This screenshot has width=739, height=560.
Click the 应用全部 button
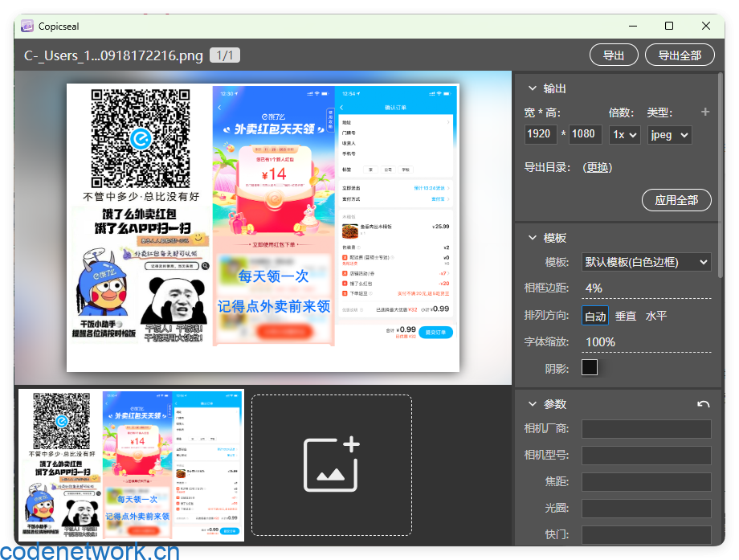click(676, 200)
